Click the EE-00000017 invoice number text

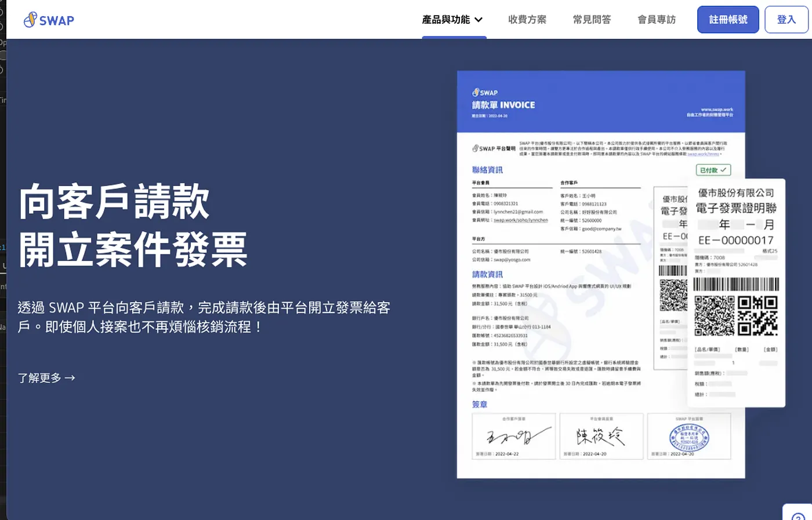click(736, 240)
